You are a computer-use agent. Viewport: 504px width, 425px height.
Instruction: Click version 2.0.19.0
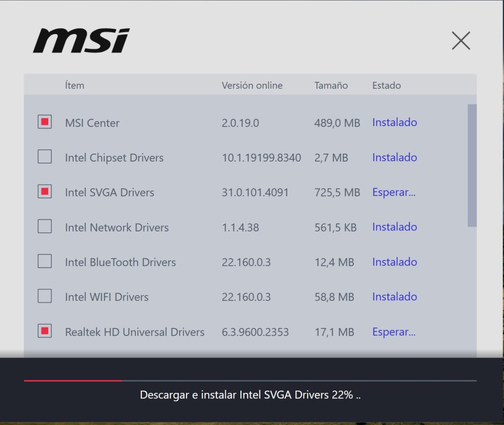(x=240, y=123)
